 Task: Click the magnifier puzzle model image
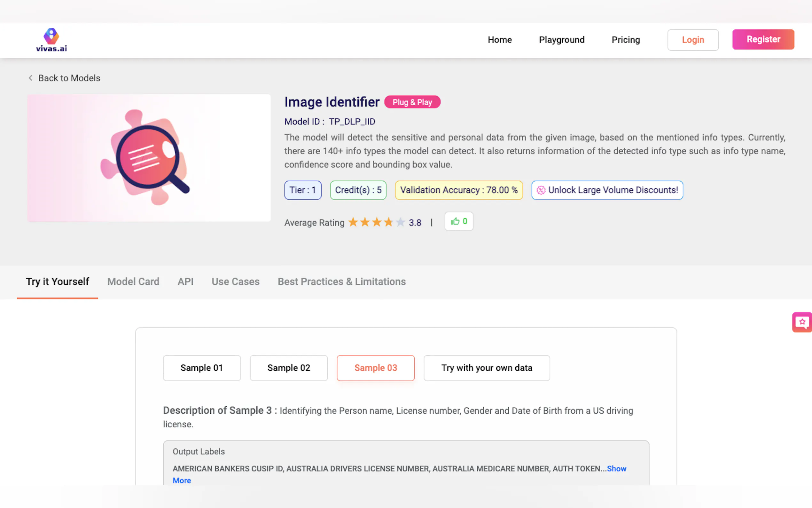point(149,158)
